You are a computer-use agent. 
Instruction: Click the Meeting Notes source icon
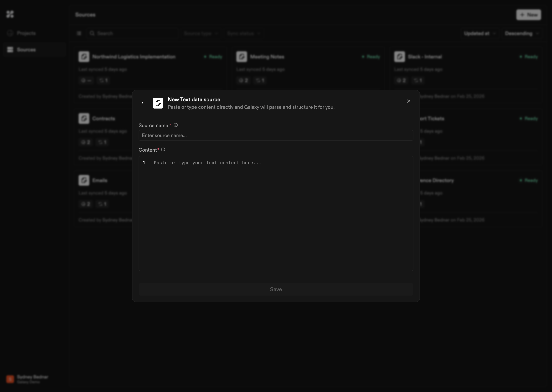242,57
